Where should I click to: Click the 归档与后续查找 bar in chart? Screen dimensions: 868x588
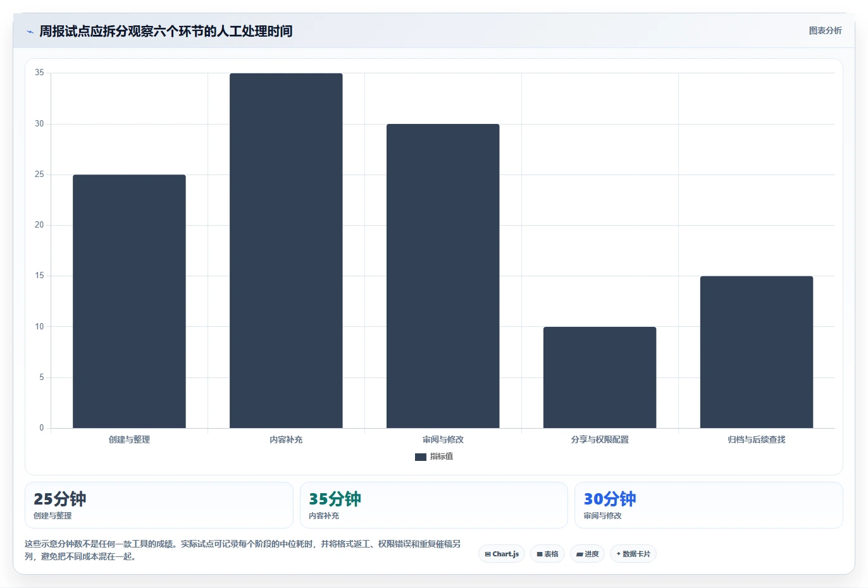point(757,352)
